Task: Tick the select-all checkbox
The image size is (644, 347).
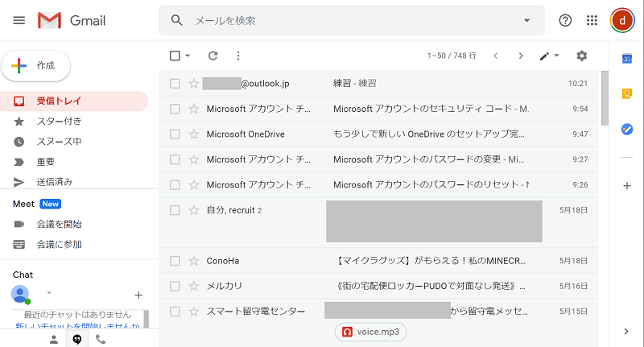Action: pyautogui.click(x=175, y=56)
